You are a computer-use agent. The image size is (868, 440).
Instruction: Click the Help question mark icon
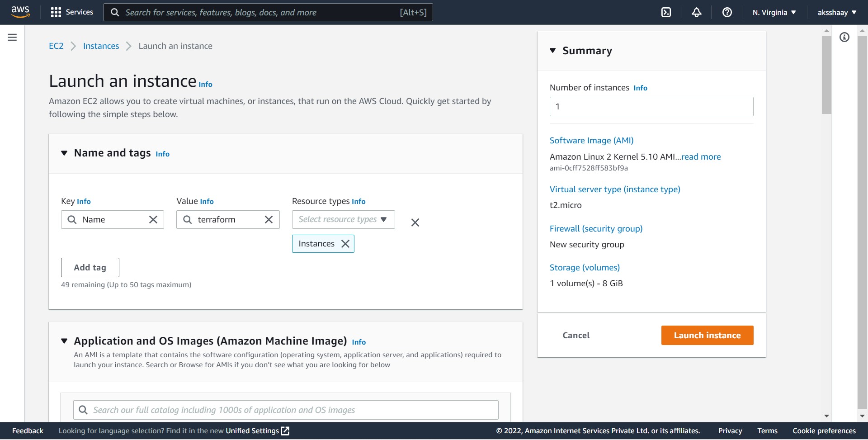tap(726, 12)
